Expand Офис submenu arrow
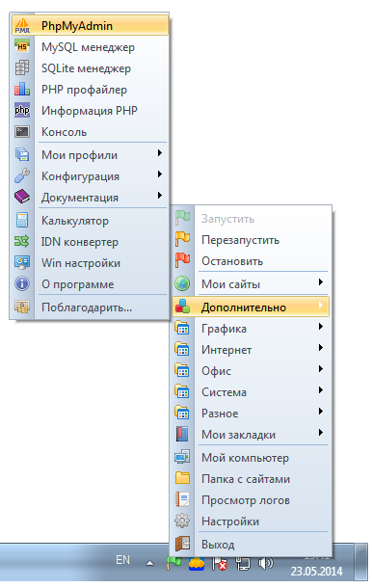Screen dimensions: 372x588 click(x=321, y=369)
